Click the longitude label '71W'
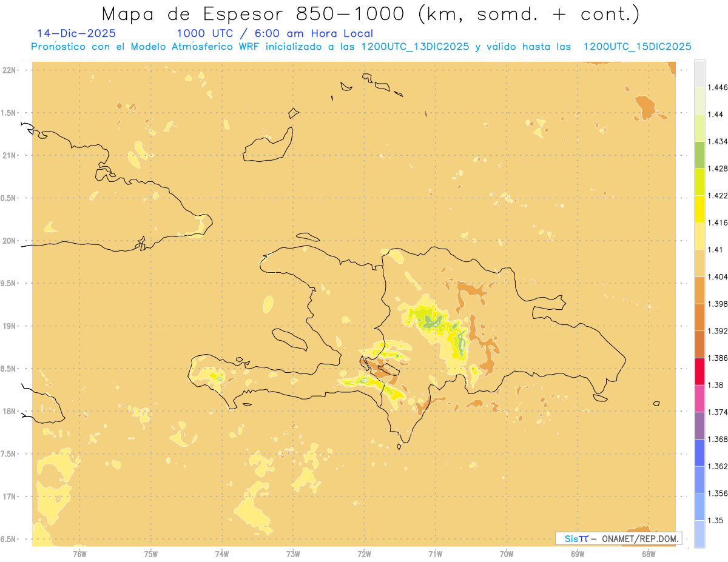This screenshot has height=562, width=728. point(435,554)
